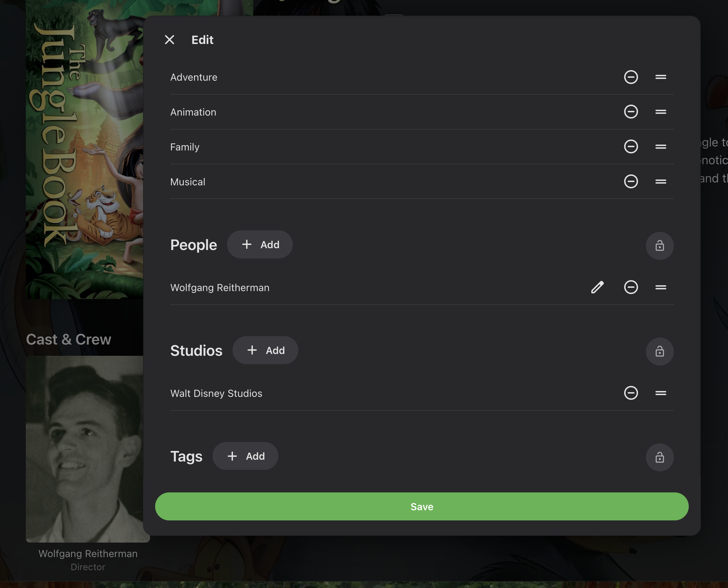
Task: Click the drag handle for Walt Disney Studios
Action: coord(660,393)
